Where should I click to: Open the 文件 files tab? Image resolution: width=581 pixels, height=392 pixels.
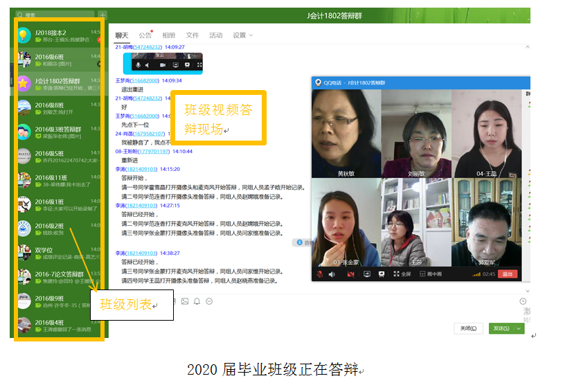pyautogui.click(x=193, y=35)
